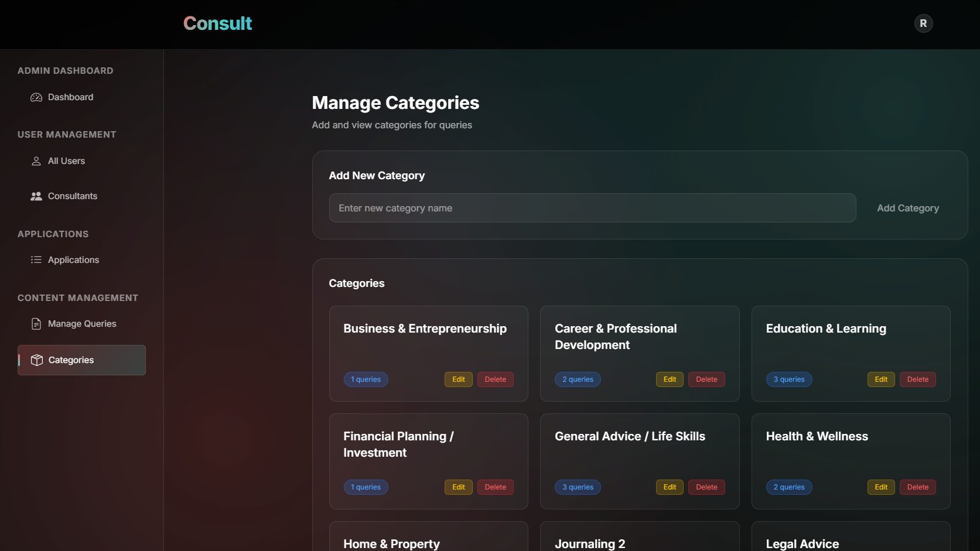Image resolution: width=980 pixels, height=551 pixels.
Task: Click Career & Professional Development 2 queries badge
Action: 578,379
